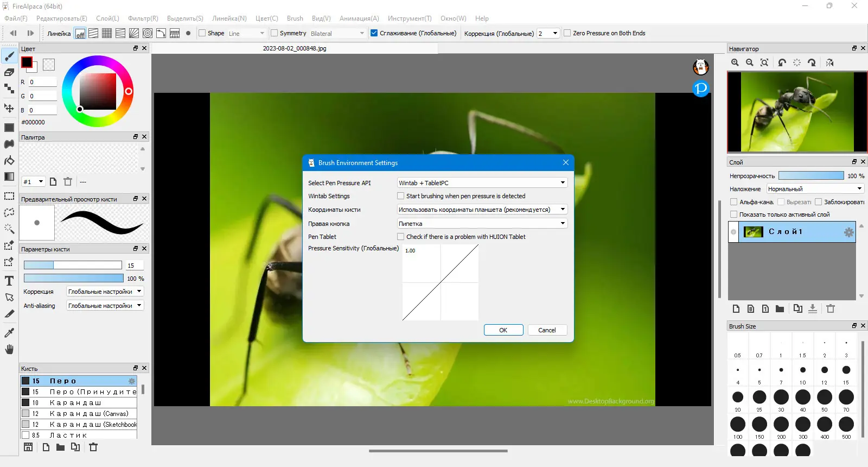
Task: Switch to the 2023-08-02_000848.jpg tab
Action: (x=295, y=48)
